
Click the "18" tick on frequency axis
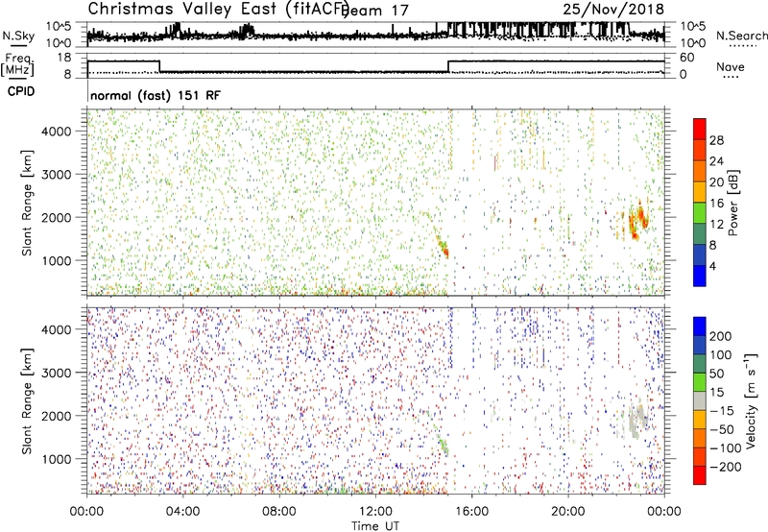point(64,58)
